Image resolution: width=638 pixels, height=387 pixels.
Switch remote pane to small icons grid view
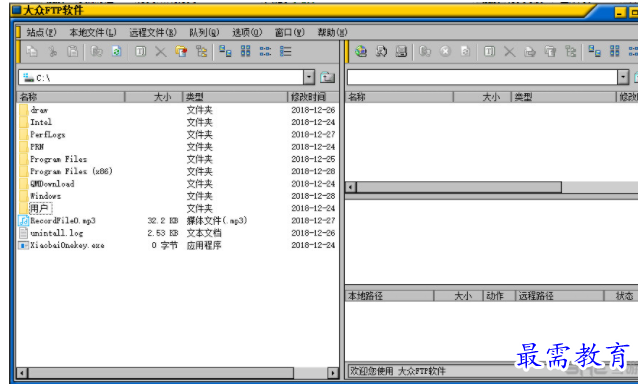615,52
